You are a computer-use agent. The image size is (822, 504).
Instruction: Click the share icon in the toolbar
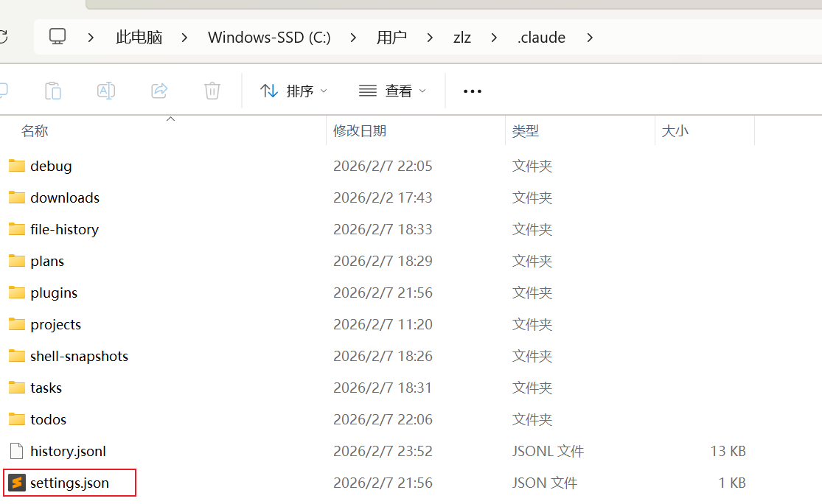[x=159, y=90]
